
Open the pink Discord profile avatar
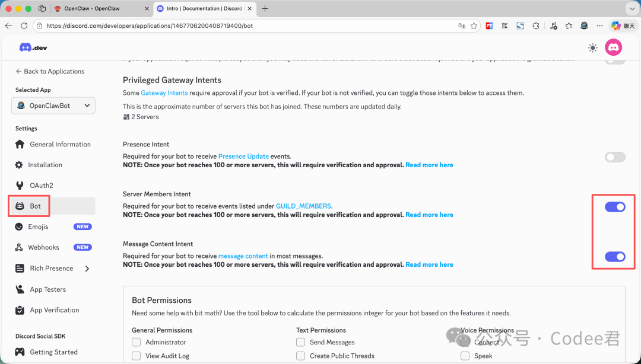coord(613,47)
